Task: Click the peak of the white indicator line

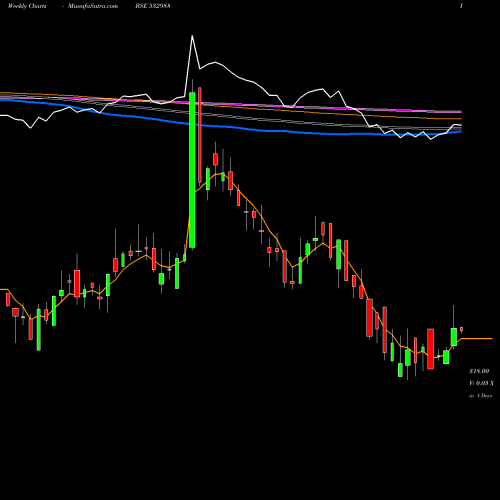Action: click(x=192, y=35)
